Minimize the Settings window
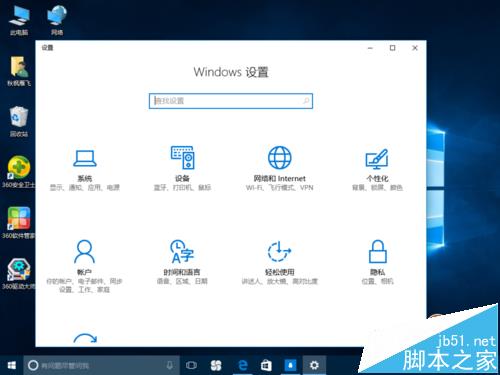The width and height of the screenshot is (500, 375). 370,48
